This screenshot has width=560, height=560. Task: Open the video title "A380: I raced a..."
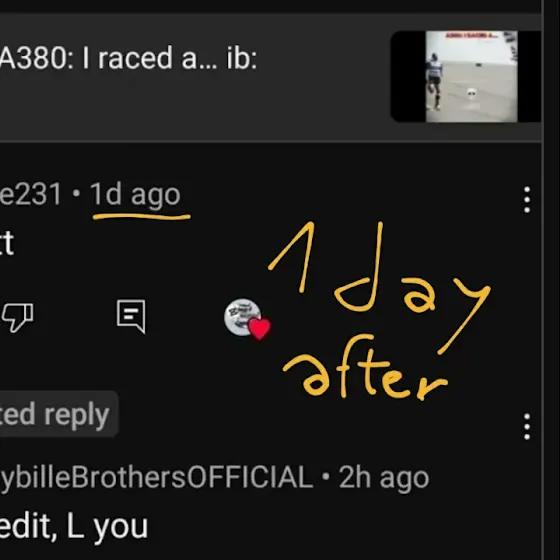coord(129,58)
